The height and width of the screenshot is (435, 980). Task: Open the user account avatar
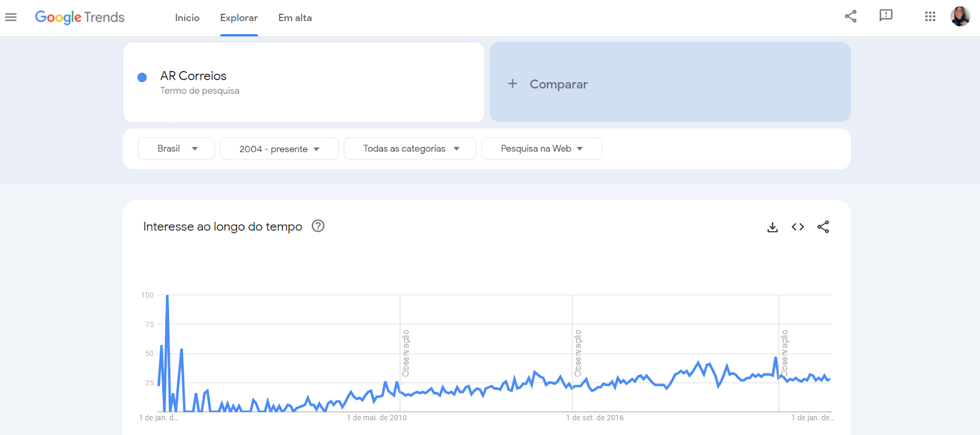pyautogui.click(x=960, y=17)
